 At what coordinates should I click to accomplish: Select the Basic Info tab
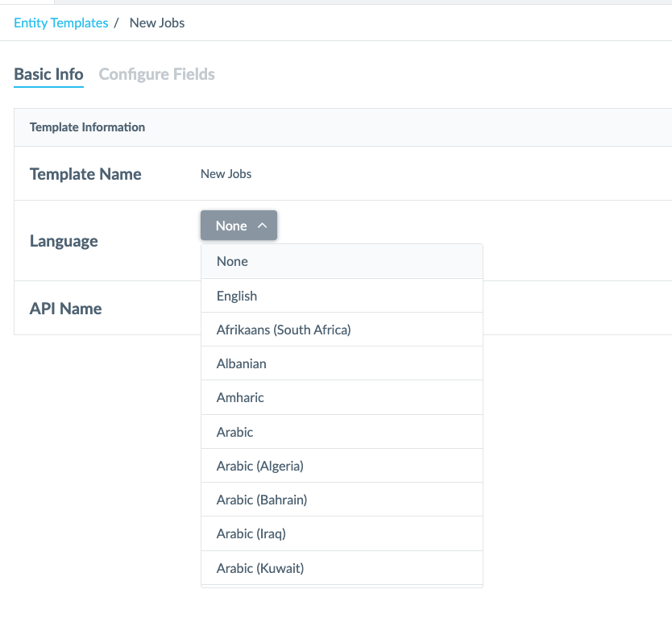tap(48, 74)
